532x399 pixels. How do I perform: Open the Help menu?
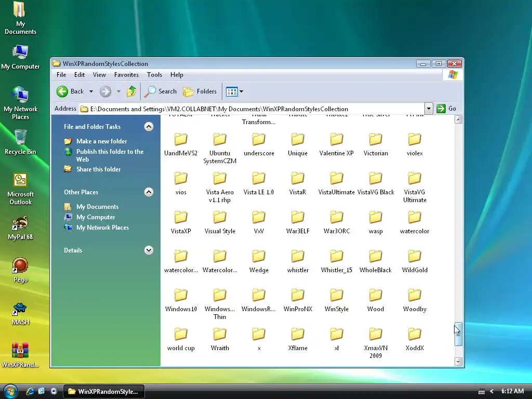(177, 75)
